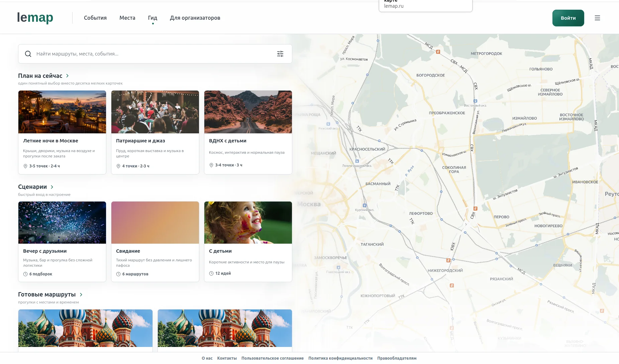Select the 'Гид' nav item
The height and width of the screenshot is (364, 619).
click(x=152, y=18)
